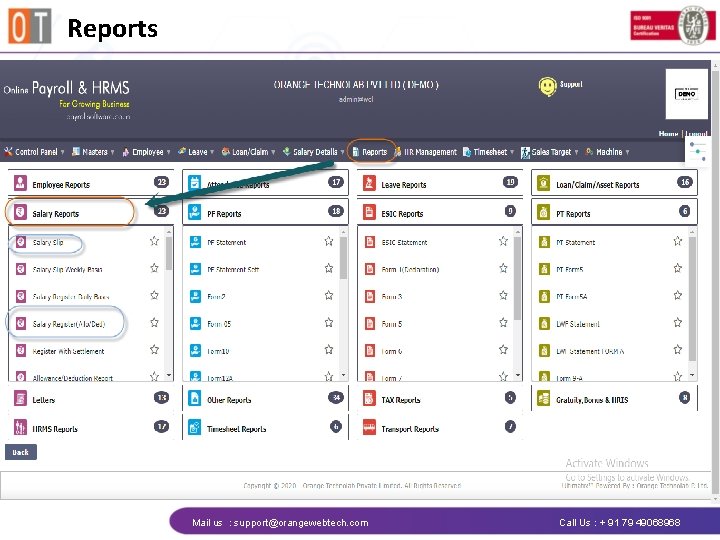The image size is (720, 540).
Task: Toggle the favorite star for ESIC Statement
Action: click(x=503, y=241)
